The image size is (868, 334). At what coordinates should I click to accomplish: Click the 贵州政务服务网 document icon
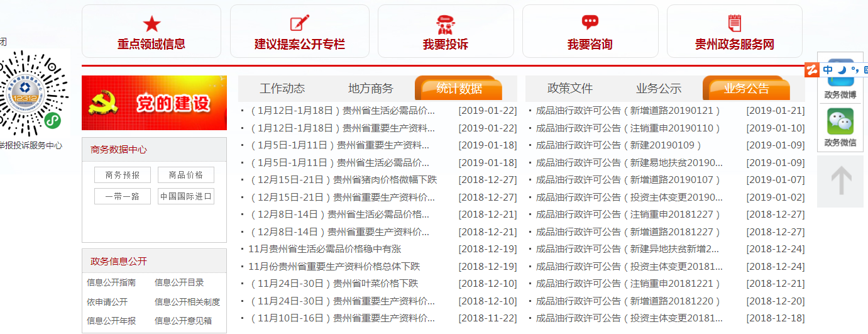[734, 23]
